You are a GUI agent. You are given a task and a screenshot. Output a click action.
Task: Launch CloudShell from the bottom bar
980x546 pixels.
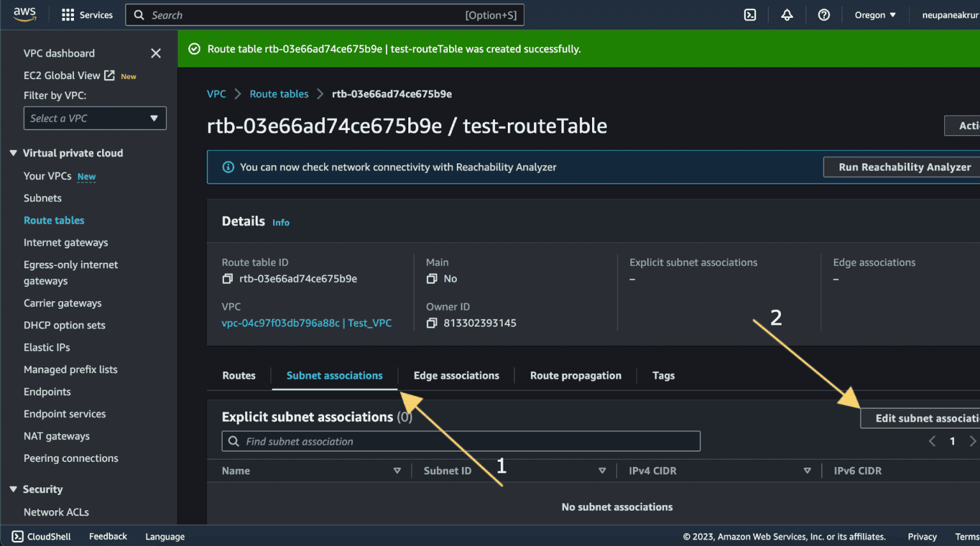tap(41, 536)
